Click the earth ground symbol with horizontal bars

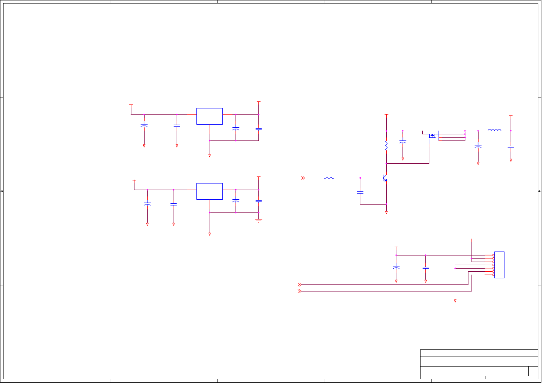click(259, 220)
